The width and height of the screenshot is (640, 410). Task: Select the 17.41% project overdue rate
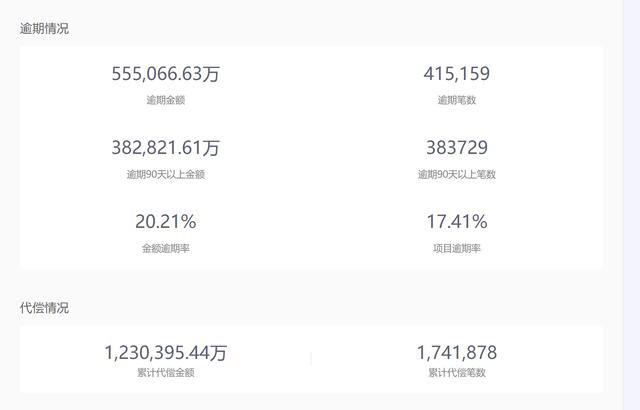pyautogui.click(x=457, y=222)
